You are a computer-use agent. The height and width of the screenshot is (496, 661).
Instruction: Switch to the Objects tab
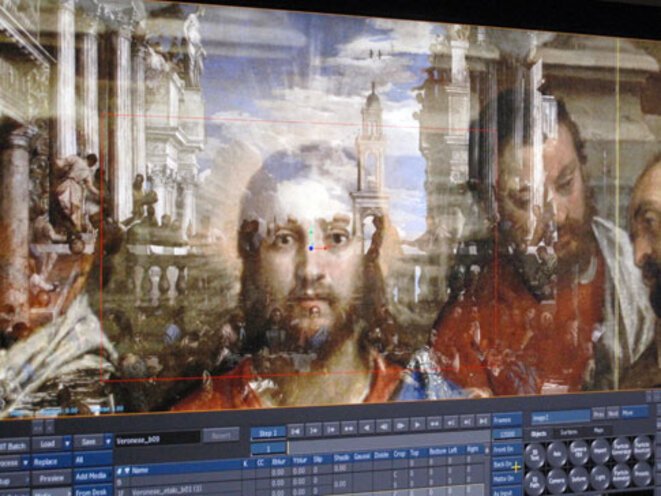click(x=539, y=434)
